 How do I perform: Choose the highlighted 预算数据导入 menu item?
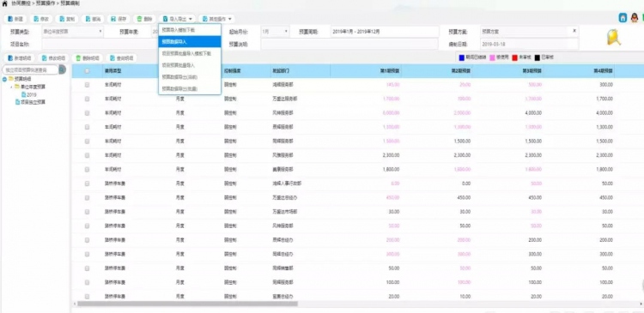[190, 41]
